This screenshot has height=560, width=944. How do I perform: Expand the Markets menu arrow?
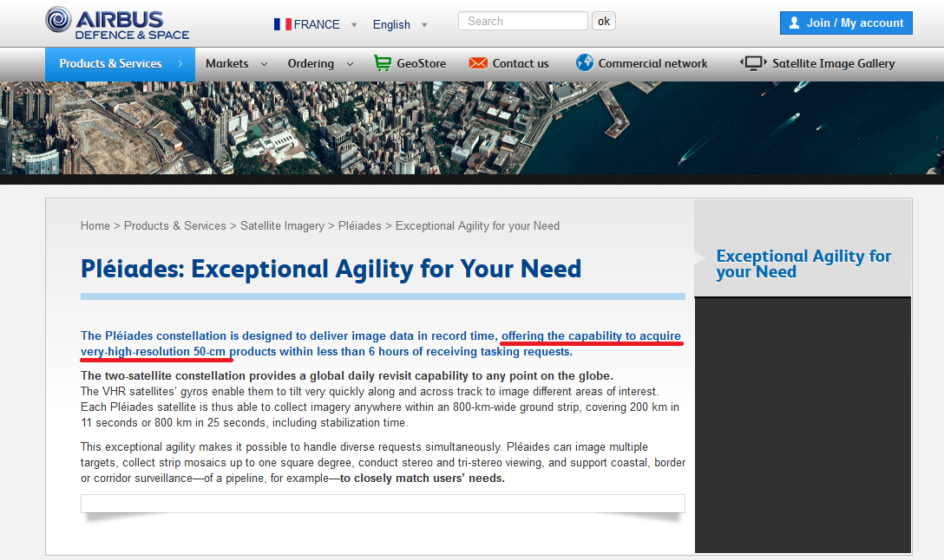click(264, 64)
